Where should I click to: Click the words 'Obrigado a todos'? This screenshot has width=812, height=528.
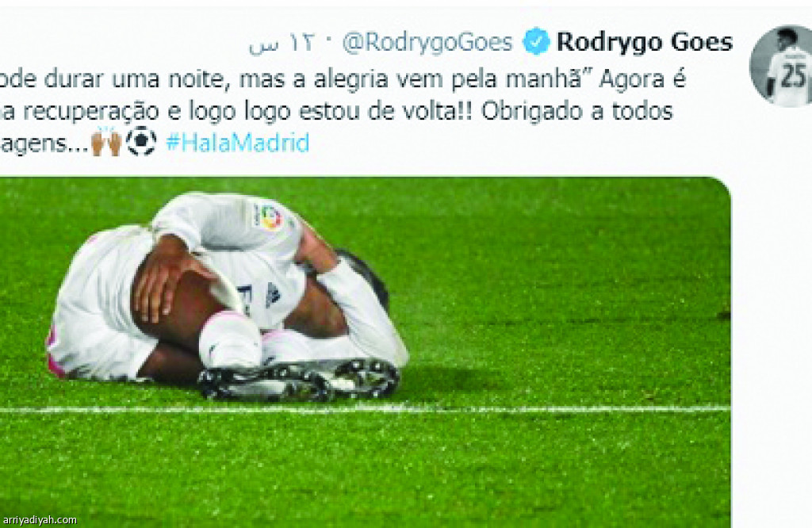pos(577,111)
